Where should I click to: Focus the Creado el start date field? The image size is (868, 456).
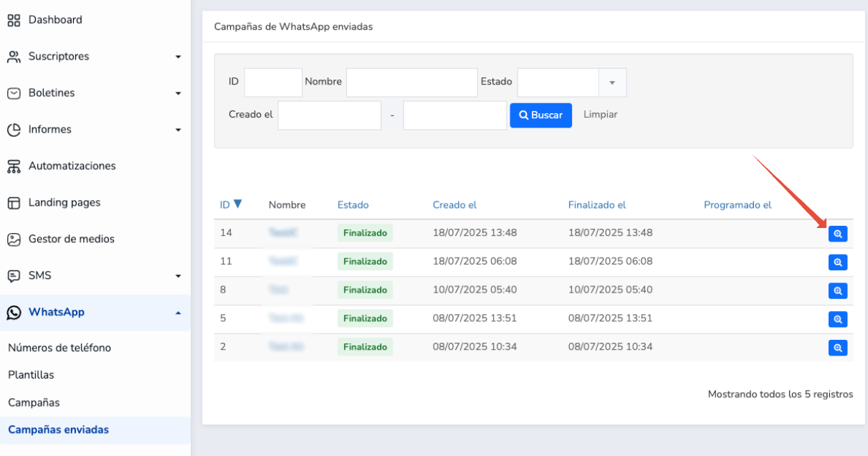pos(330,115)
